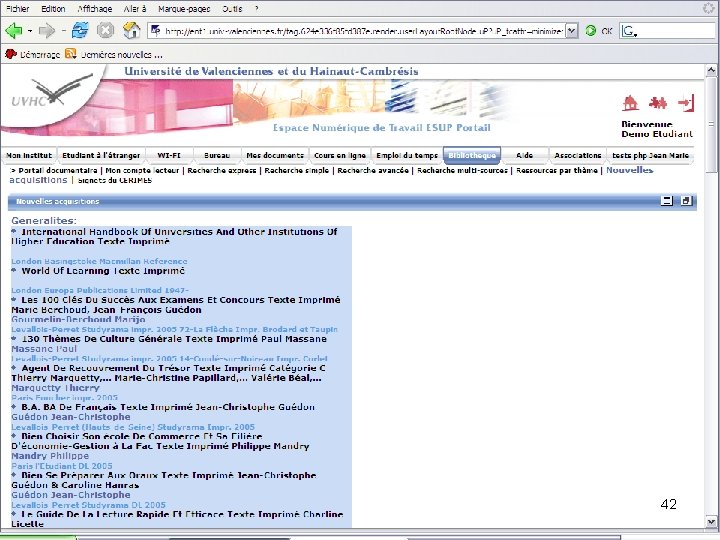Open 130 Thèmes De Culture Générale entry
This screenshot has height=540, width=720.
click(x=174, y=339)
